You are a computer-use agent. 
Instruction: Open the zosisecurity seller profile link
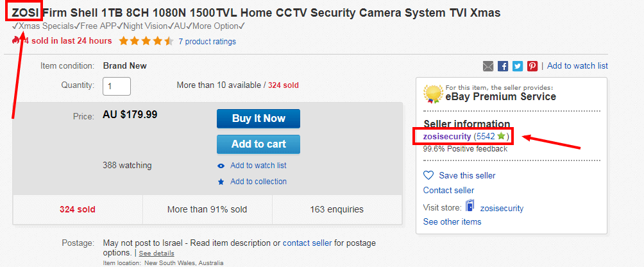(x=447, y=136)
